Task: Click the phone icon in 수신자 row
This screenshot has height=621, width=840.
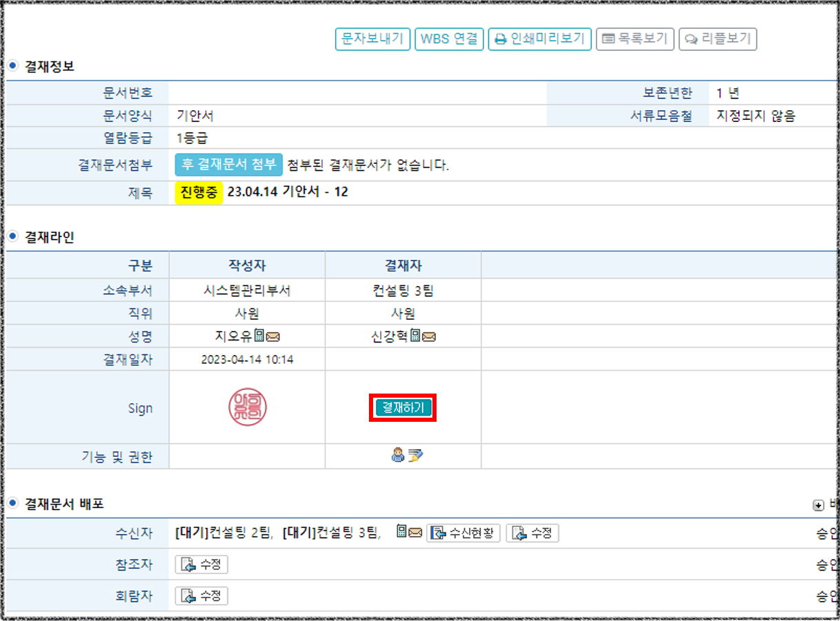Action: [402, 531]
